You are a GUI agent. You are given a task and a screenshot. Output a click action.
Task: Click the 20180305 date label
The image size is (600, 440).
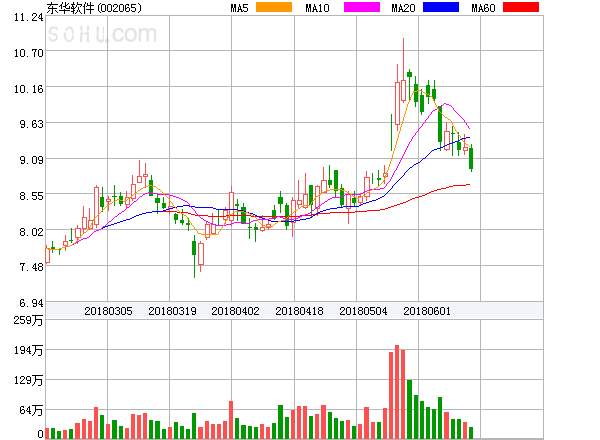108,311
